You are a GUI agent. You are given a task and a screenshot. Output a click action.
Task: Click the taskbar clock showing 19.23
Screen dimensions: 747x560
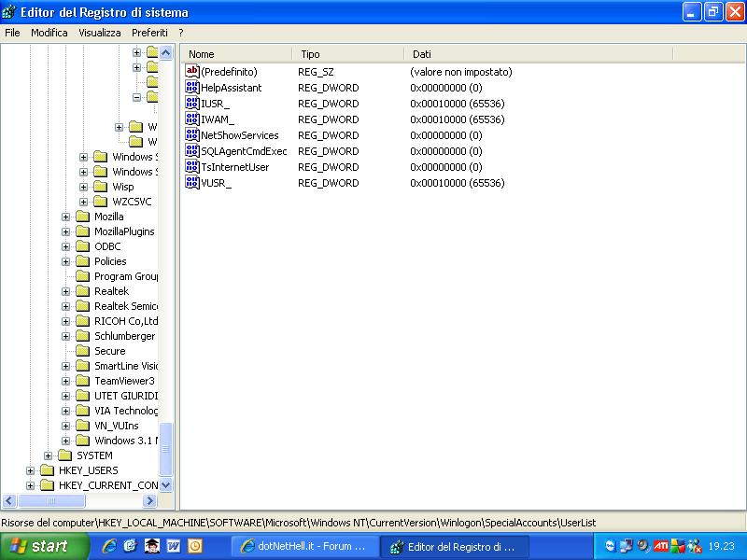point(721,546)
